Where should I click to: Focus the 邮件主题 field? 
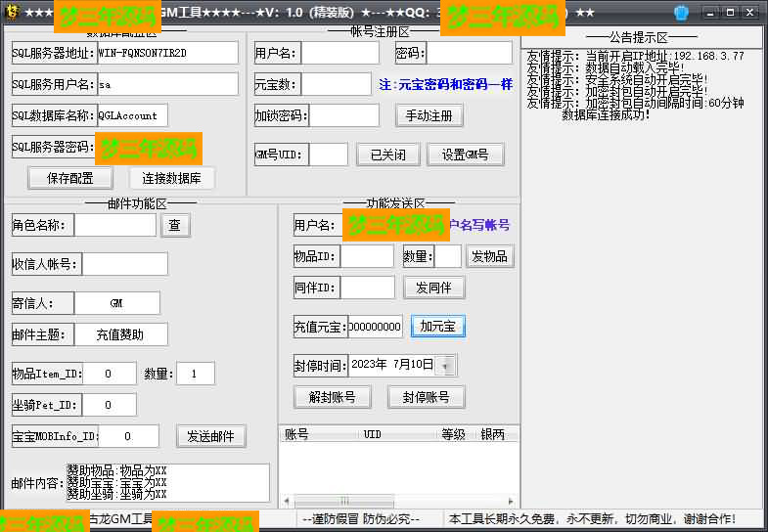pos(120,334)
